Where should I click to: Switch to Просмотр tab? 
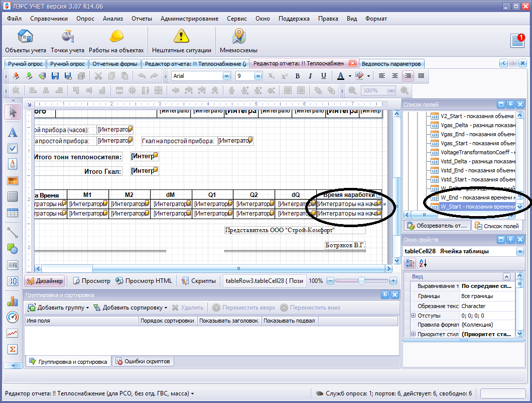click(92, 281)
